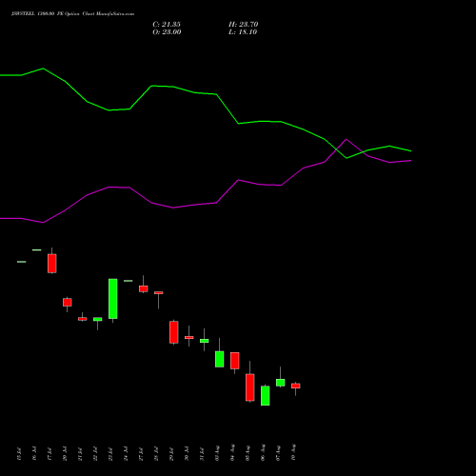This screenshot has width=476, height=476.
Task: Select the low price value L: 18.10
Action: click(x=243, y=32)
